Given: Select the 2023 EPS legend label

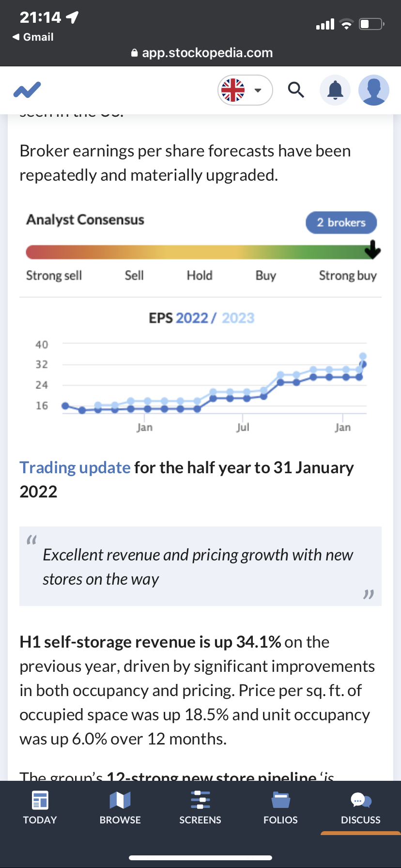Looking at the screenshot, I should tap(238, 318).
